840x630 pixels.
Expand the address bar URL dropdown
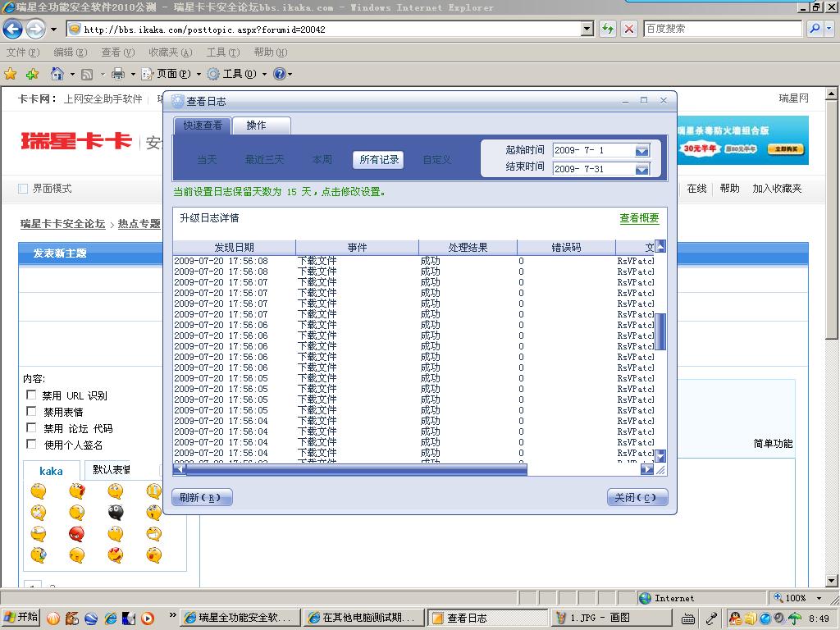587,29
